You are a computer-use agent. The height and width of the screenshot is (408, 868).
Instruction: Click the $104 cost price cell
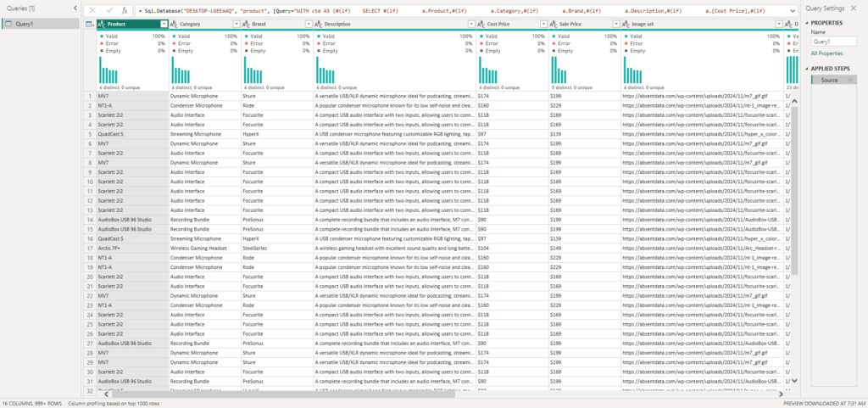click(513, 248)
